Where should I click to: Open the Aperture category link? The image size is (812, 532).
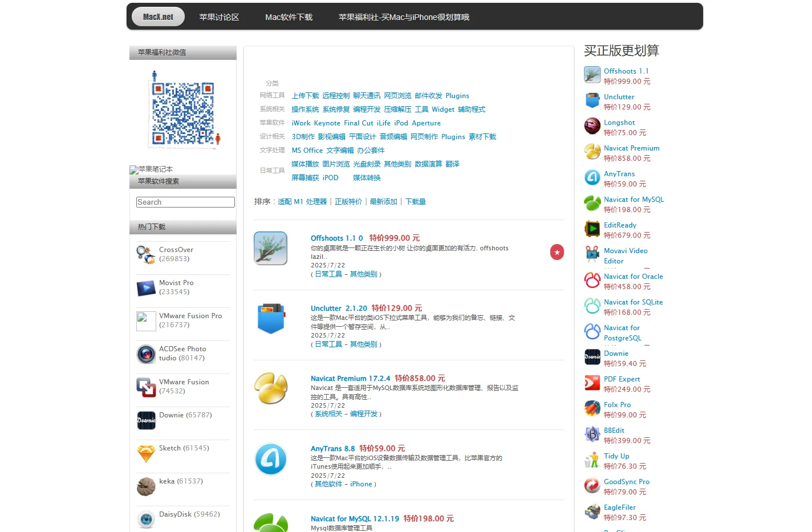pyautogui.click(x=426, y=123)
